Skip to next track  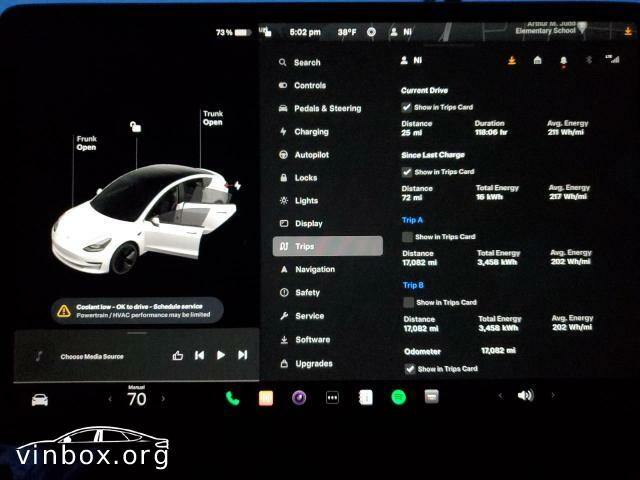point(242,355)
